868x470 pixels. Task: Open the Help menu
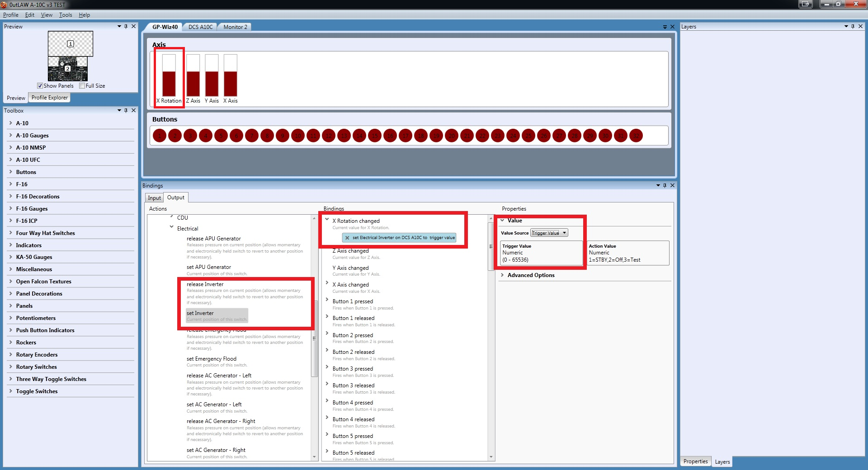tap(85, 15)
